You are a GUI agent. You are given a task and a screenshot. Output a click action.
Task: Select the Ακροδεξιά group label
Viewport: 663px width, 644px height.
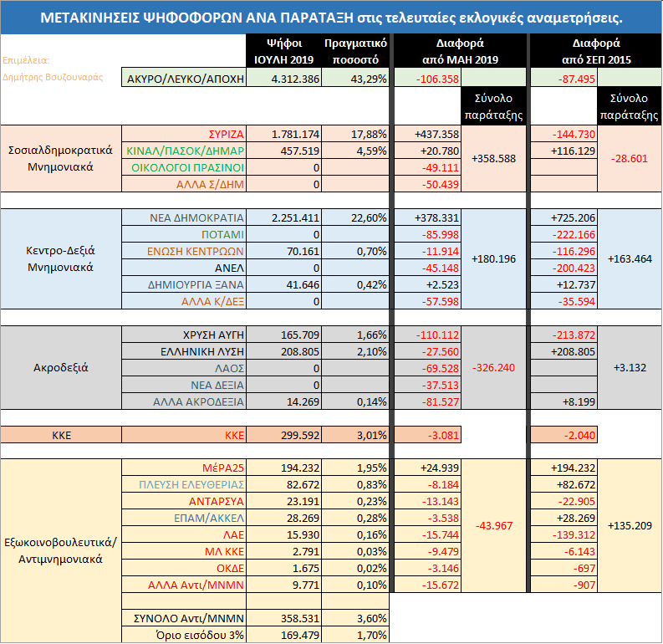60,367
